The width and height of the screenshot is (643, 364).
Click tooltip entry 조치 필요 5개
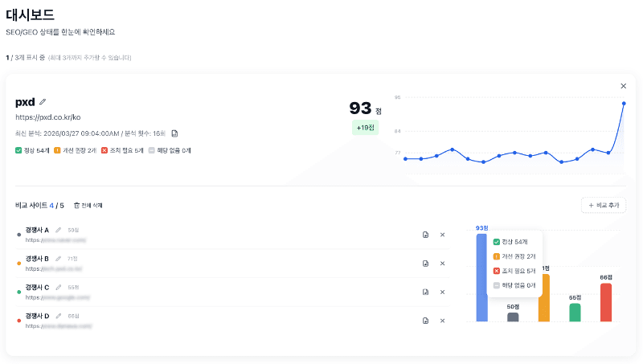pos(514,271)
